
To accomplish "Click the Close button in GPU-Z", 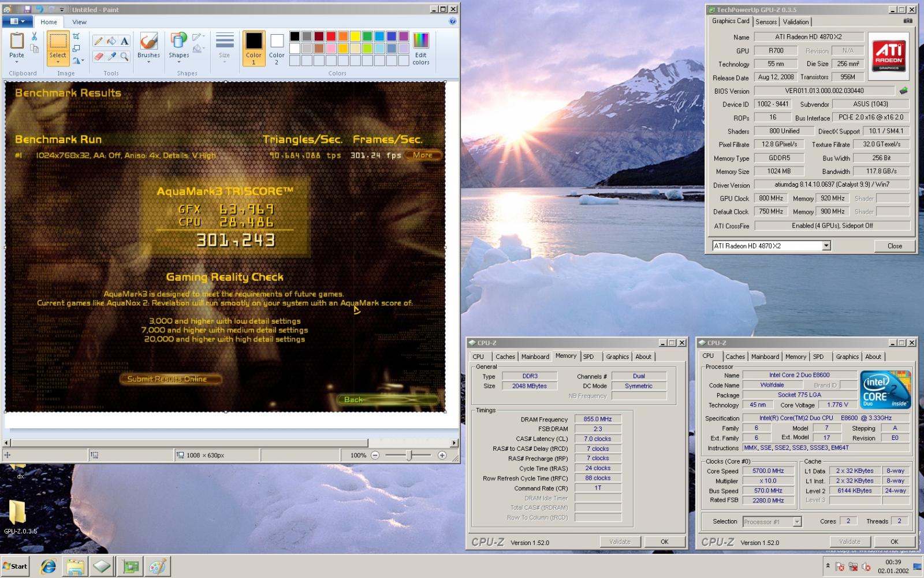I will tap(895, 246).
